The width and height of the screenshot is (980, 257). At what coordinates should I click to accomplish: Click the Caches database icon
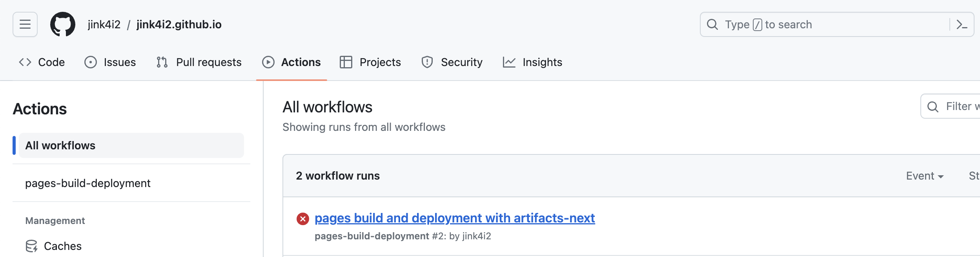31,246
